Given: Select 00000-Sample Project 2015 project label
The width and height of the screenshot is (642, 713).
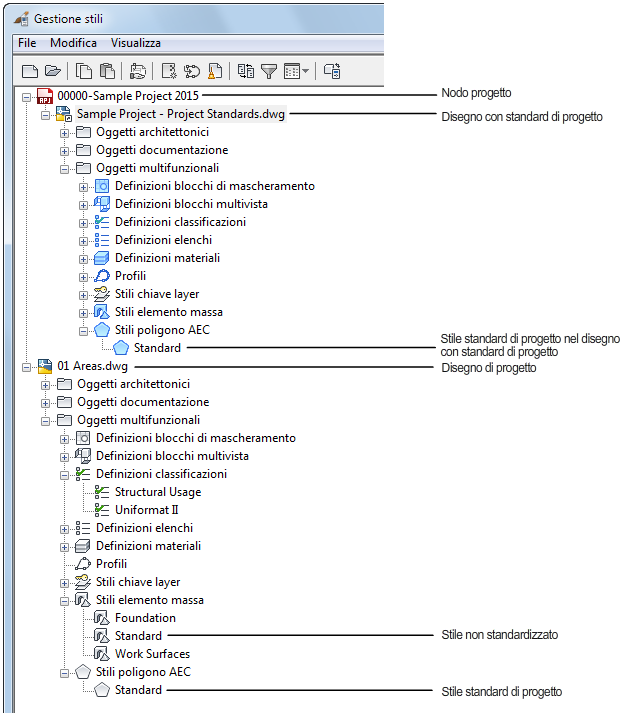Looking at the screenshot, I should click(128, 96).
